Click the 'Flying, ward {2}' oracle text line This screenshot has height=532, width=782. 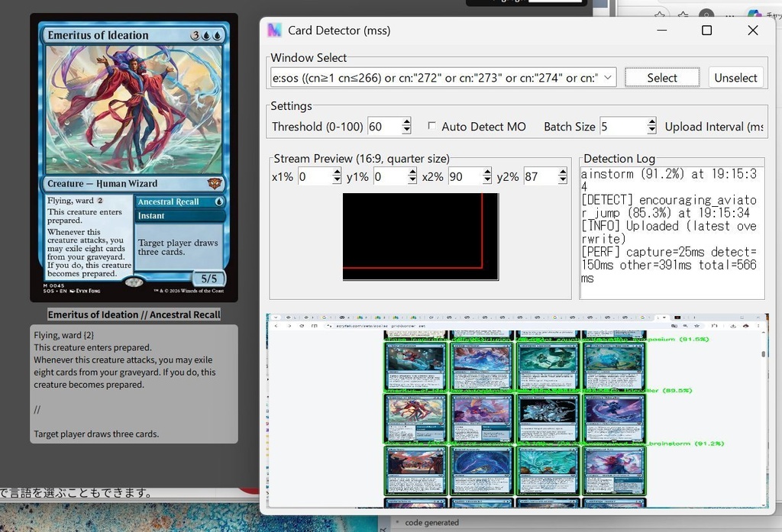pos(64,335)
